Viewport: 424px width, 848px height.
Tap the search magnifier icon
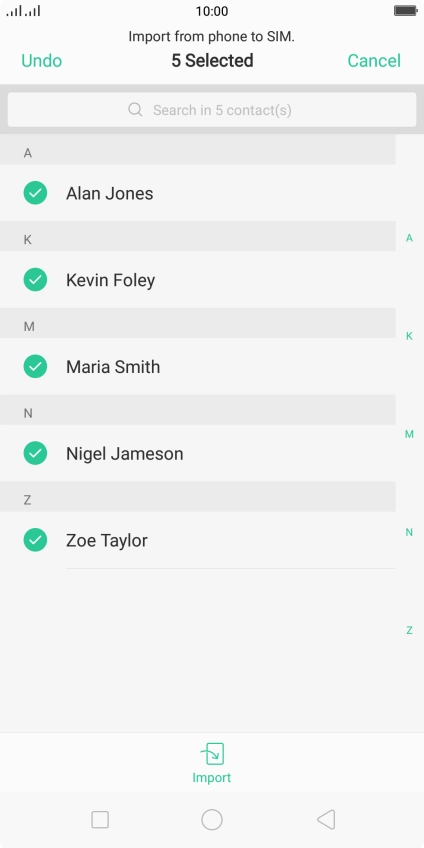point(135,110)
